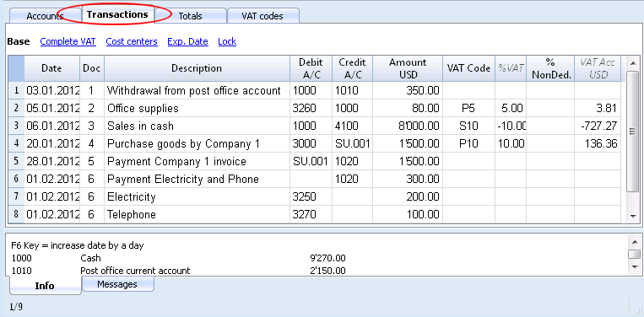Viewport: 644px width, 317px height.
Task: Click amount cell 350.00
Action: pyautogui.click(x=408, y=90)
